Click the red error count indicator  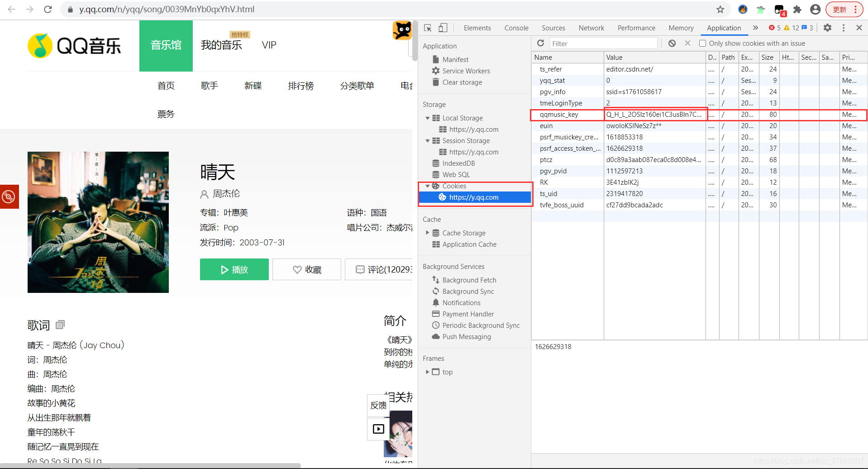[775, 28]
